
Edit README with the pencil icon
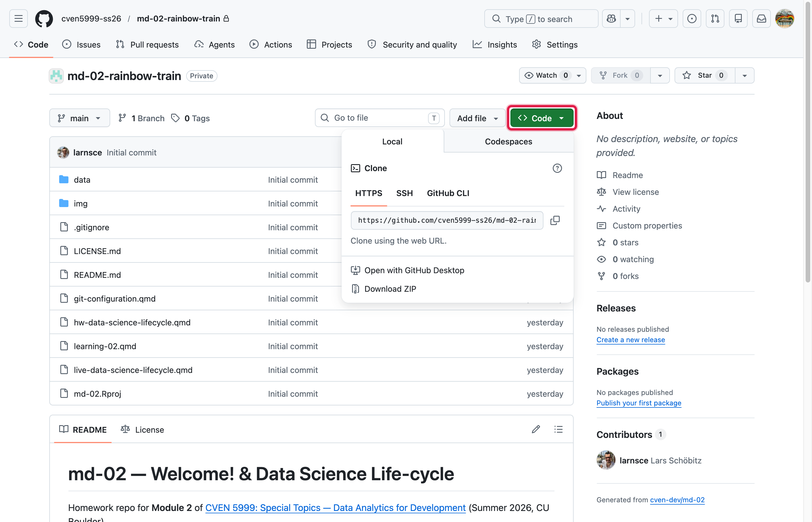click(x=536, y=429)
